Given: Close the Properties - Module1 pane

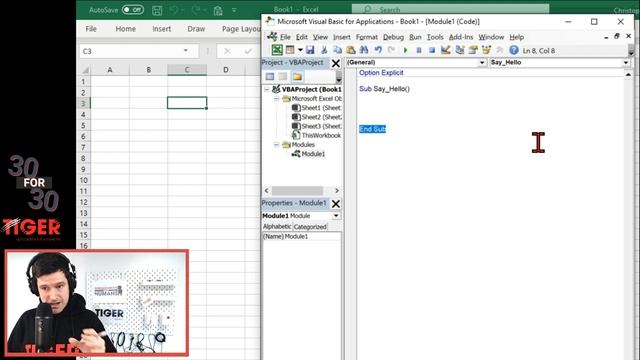Looking at the screenshot, I should pyautogui.click(x=336, y=204).
